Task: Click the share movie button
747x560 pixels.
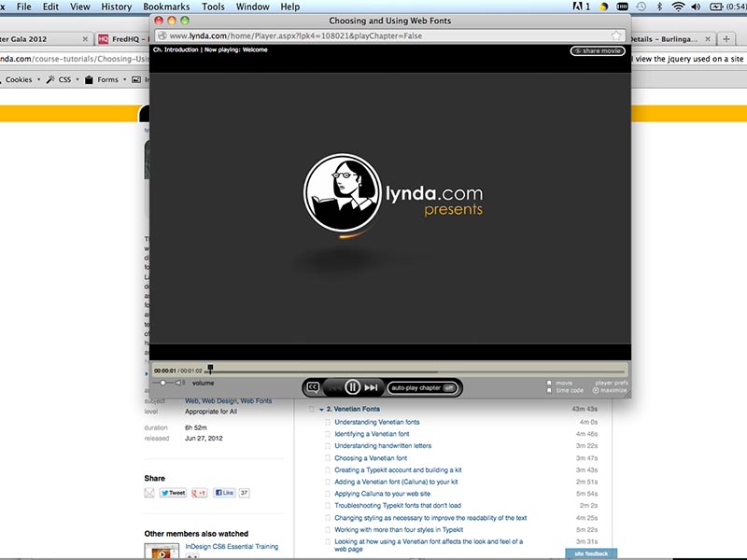Action: (598, 51)
